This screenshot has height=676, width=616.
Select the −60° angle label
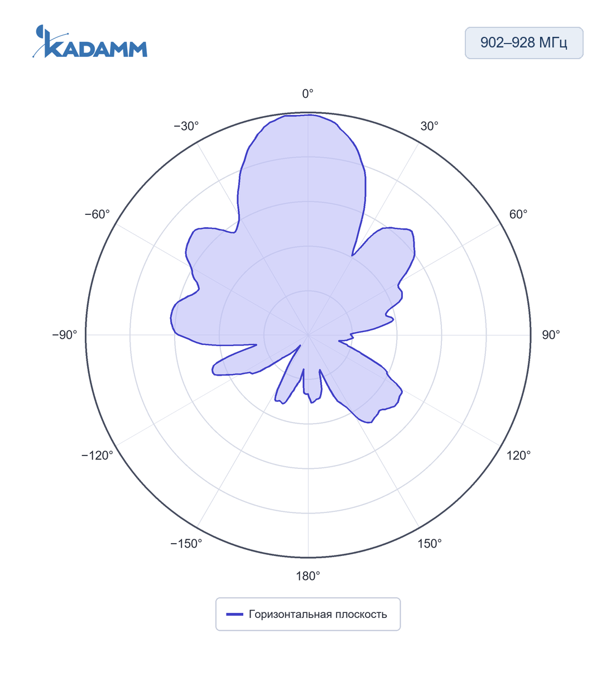coord(97,214)
